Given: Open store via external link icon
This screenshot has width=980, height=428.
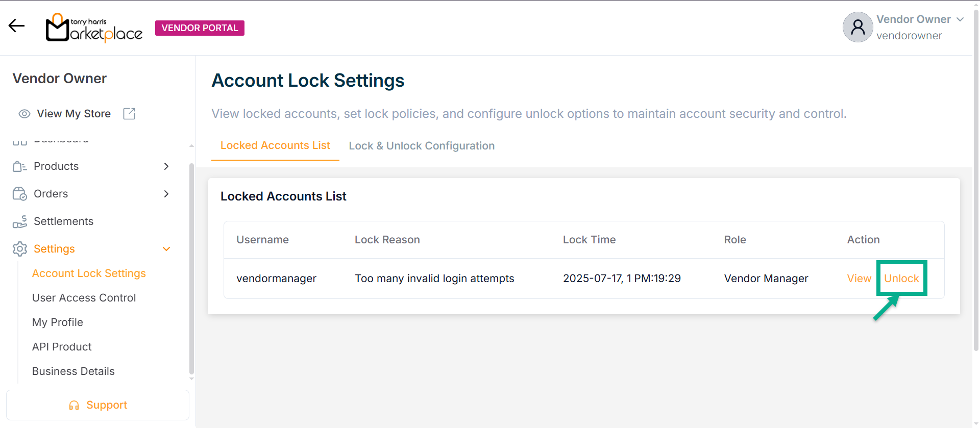Looking at the screenshot, I should click(129, 114).
